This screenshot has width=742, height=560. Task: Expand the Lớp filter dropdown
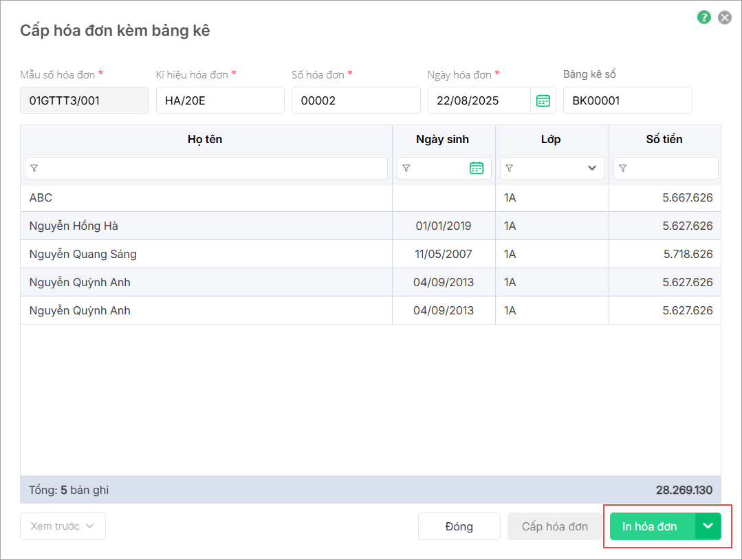592,168
